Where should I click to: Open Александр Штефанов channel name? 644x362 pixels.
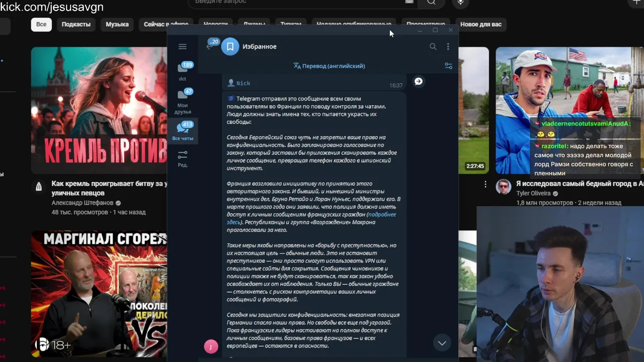[83, 203]
